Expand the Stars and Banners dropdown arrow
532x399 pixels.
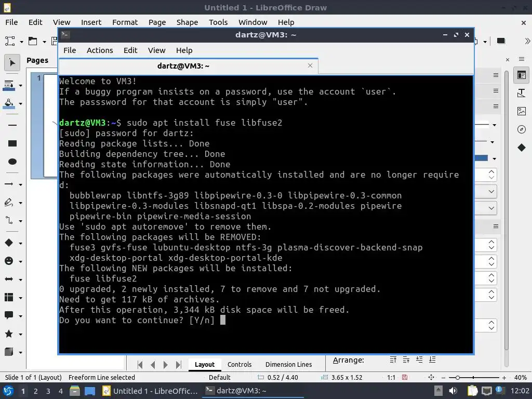tap(20, 334)
